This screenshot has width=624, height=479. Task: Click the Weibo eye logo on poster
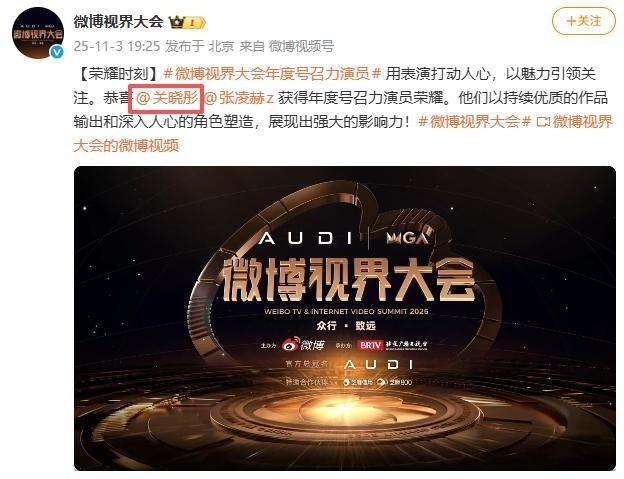point(303,345)
